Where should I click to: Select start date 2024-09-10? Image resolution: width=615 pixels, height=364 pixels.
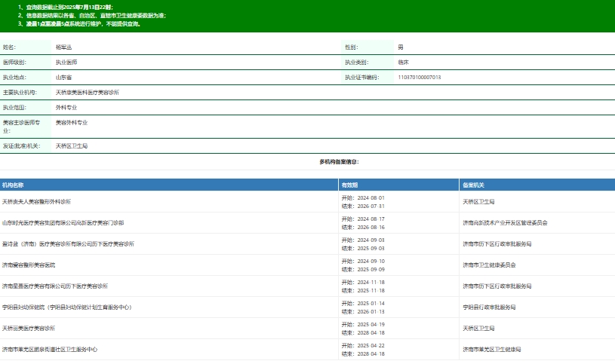pyautogui.click(x=371, y=262)
